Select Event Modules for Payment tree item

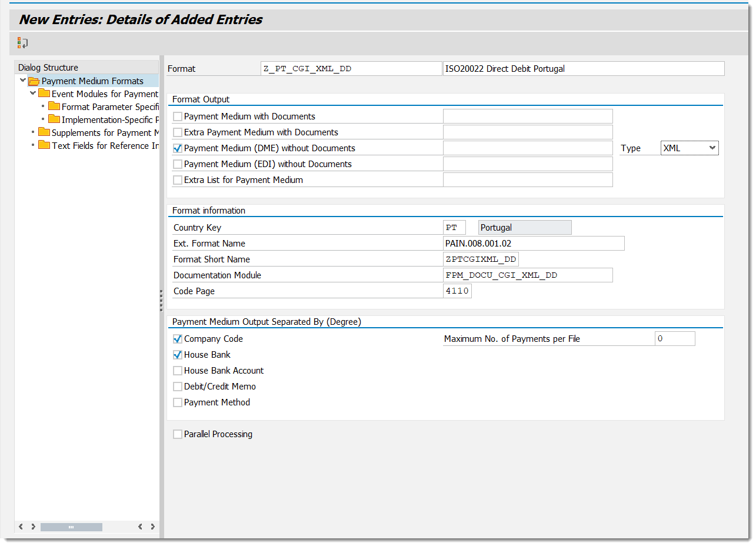point(105,94)
